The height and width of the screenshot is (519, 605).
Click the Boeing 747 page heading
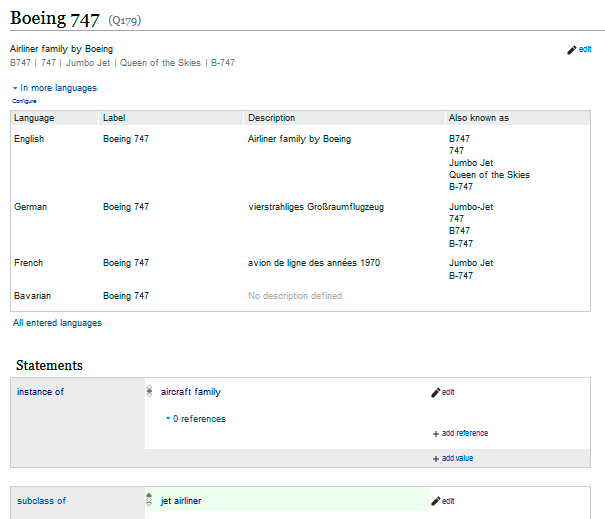click(55, 19)
